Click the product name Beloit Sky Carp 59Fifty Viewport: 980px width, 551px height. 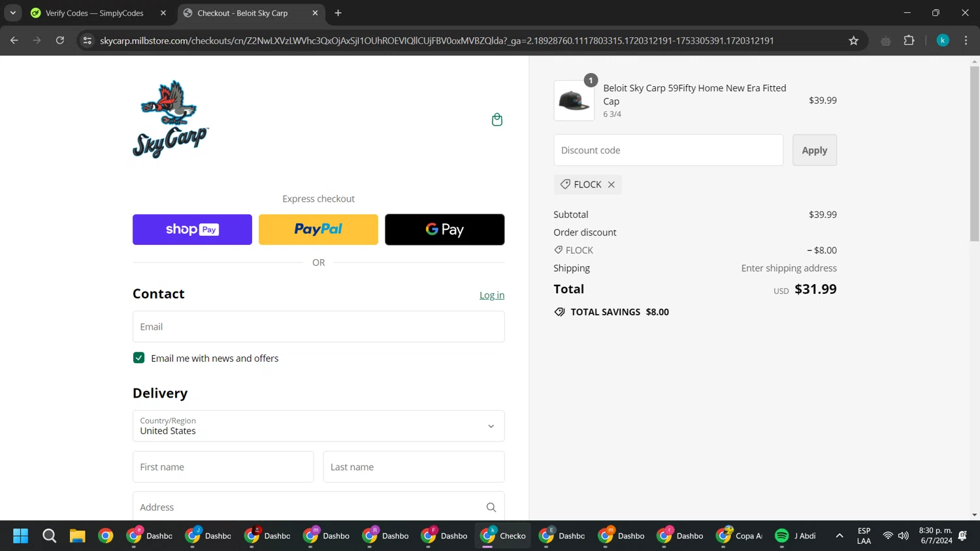point(694,95)
